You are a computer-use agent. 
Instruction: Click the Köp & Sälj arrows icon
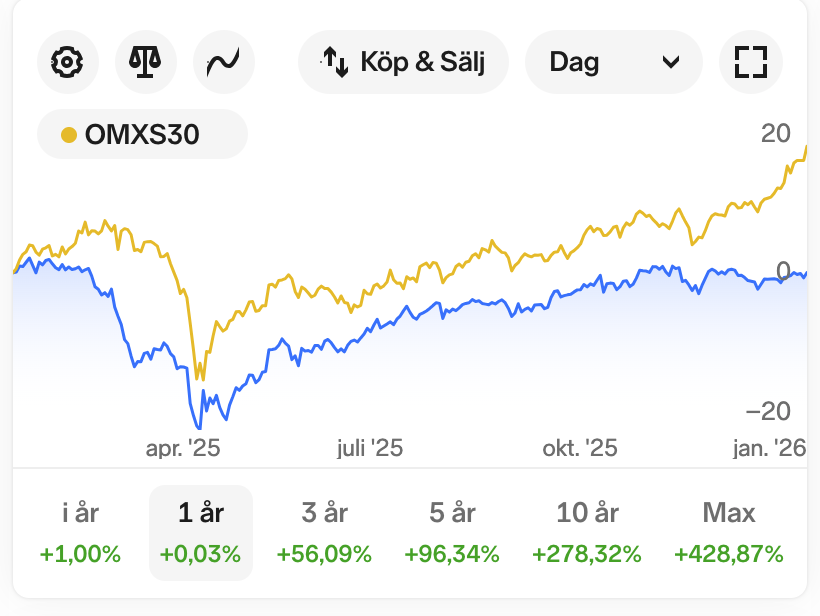pos(335,62)
